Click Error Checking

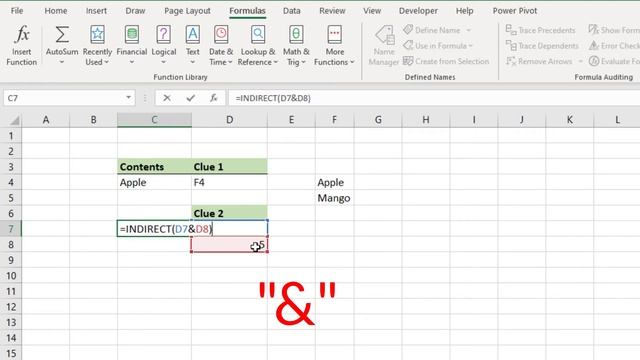614,46
